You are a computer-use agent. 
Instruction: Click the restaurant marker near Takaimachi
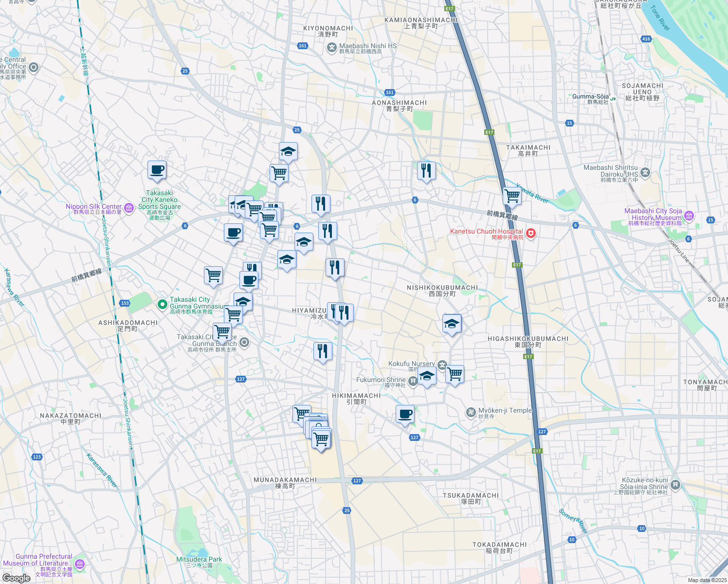pos(426,171)
